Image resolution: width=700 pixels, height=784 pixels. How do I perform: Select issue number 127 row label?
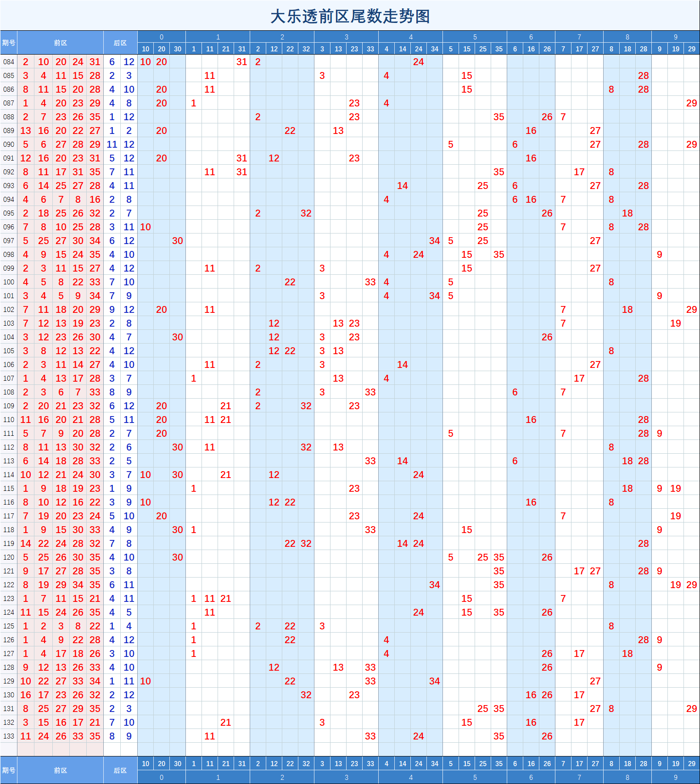(x=9, y=654)
